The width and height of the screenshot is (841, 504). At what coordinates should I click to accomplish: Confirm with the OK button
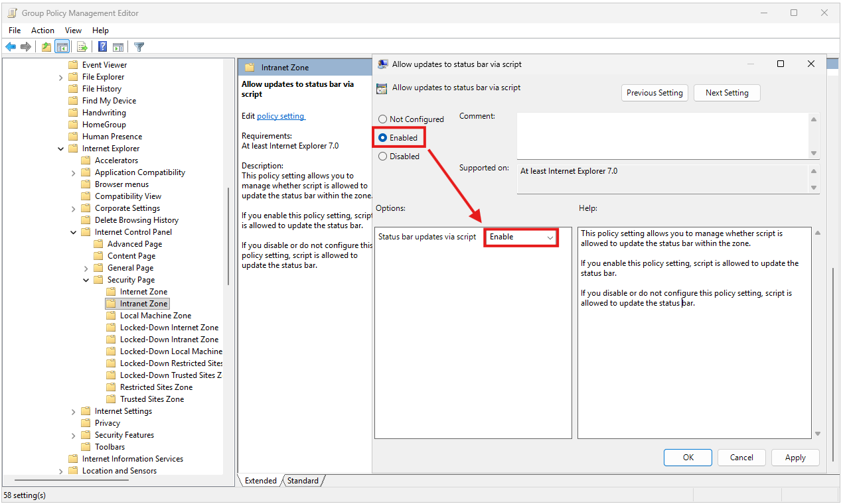point(688,458)
